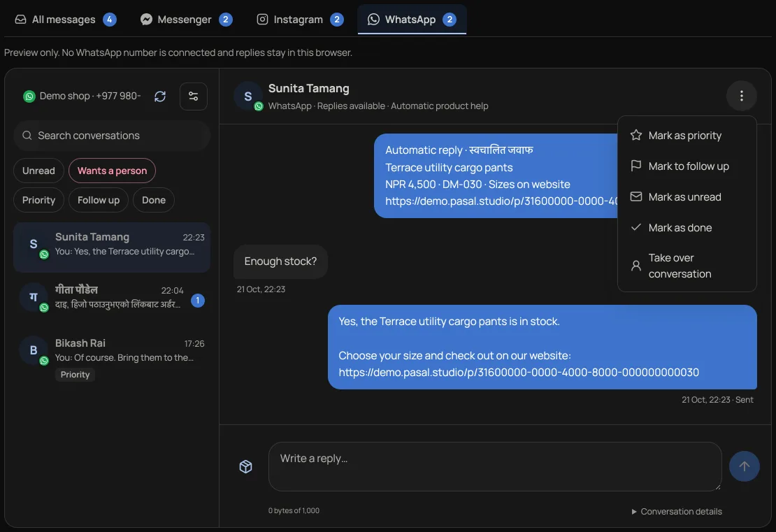Image resolution: width=776 pixels, height=532 pixels.
Task: Click the flag icon beside Mark to follow up
Action: pos(636,166)
